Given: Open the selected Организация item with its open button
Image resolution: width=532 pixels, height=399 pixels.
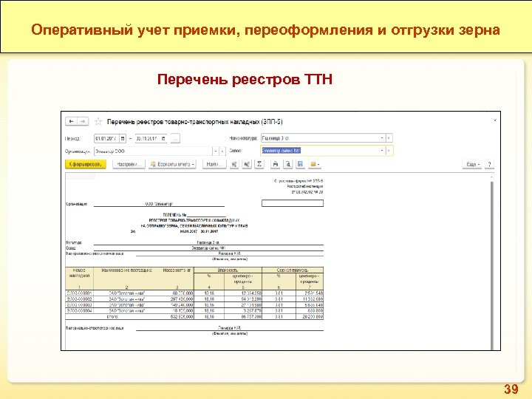Looking at the screenshot, I should (x=222, y=151).
